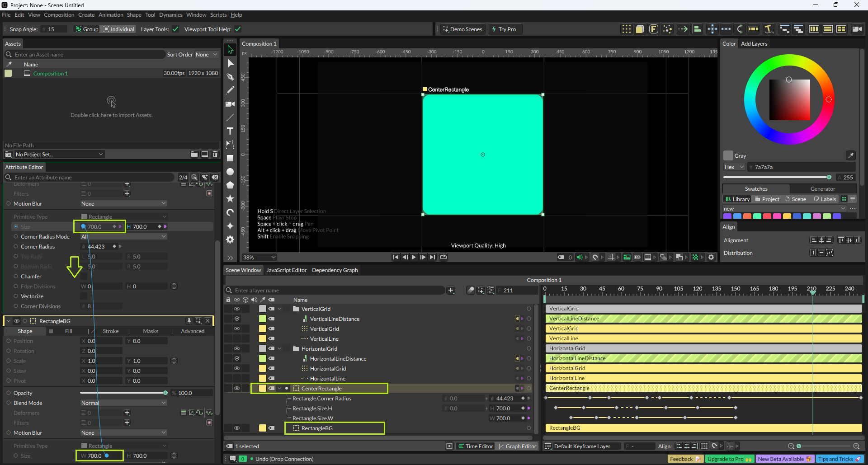The height and width of the screenshot is (465, 868).
Task: Click the Camera tool icon
Action: click(x=230, y=104)
